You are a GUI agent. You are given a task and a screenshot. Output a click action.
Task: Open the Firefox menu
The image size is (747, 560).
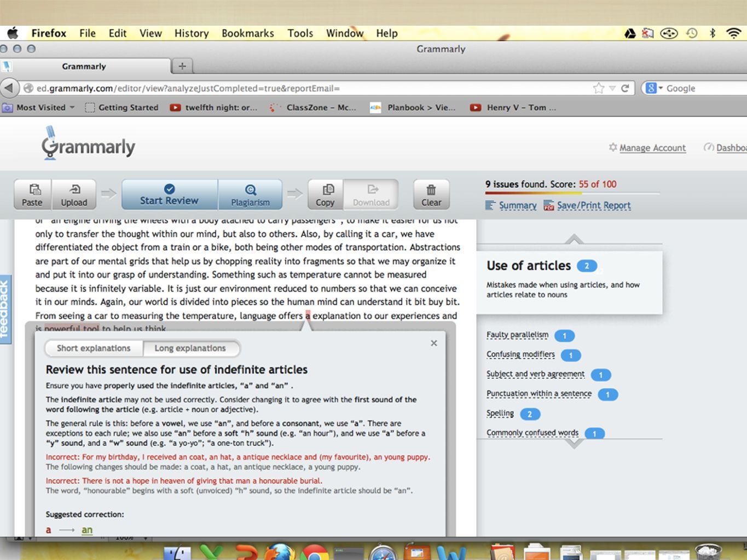point(49,33)
